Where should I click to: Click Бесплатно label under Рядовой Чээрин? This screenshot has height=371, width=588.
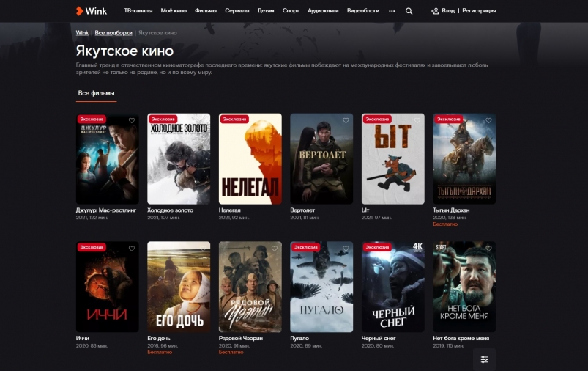point(231,352)
